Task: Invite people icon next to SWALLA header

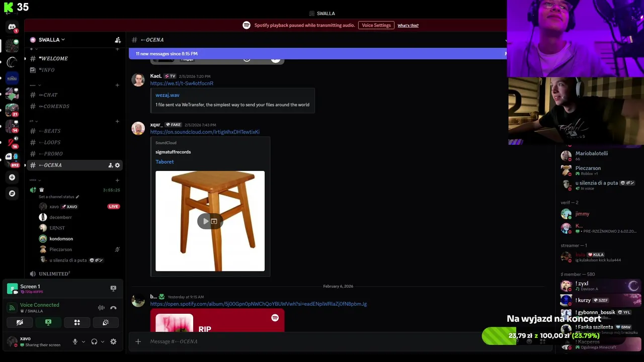Action: pyautogui.click(x=118, y=40)
